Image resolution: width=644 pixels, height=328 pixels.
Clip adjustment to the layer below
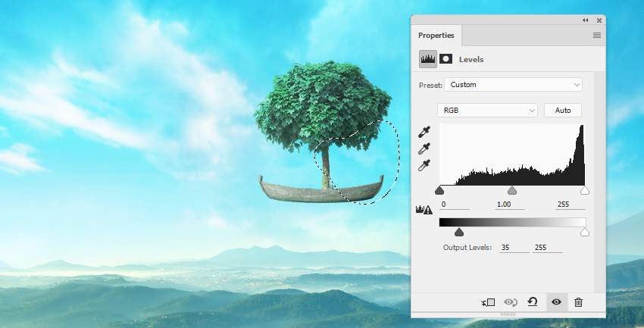click(488, 302)
